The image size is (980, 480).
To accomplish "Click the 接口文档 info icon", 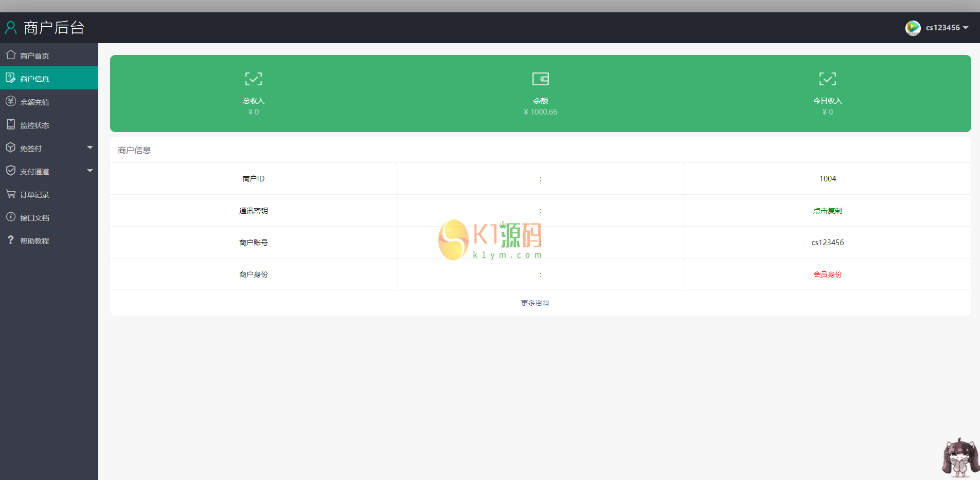I will click(x=10, y=217).
